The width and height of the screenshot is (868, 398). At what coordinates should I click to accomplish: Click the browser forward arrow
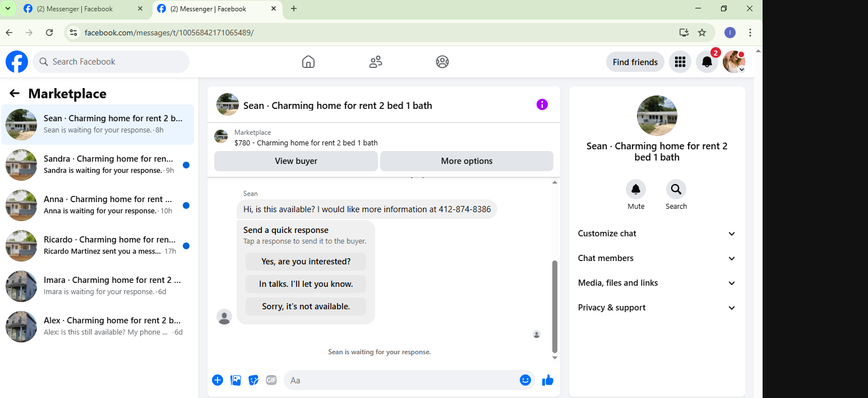[29, 33]
